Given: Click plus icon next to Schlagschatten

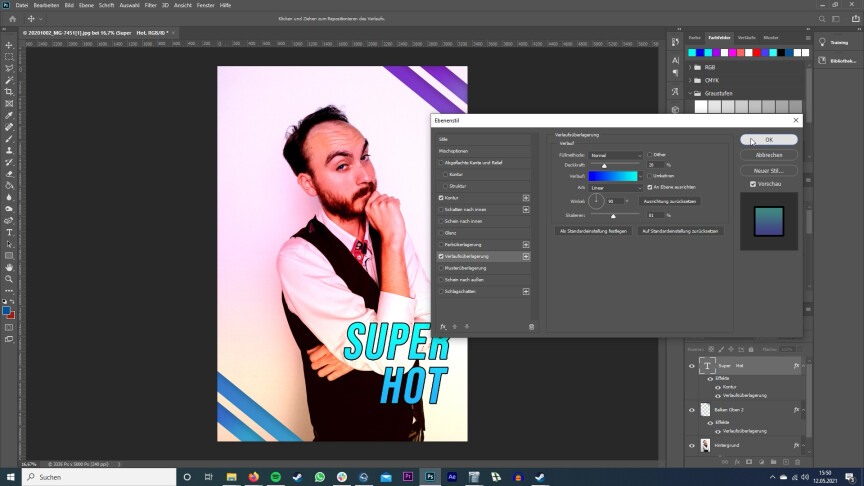Looking at the screenshot, I should pos(526,291).
